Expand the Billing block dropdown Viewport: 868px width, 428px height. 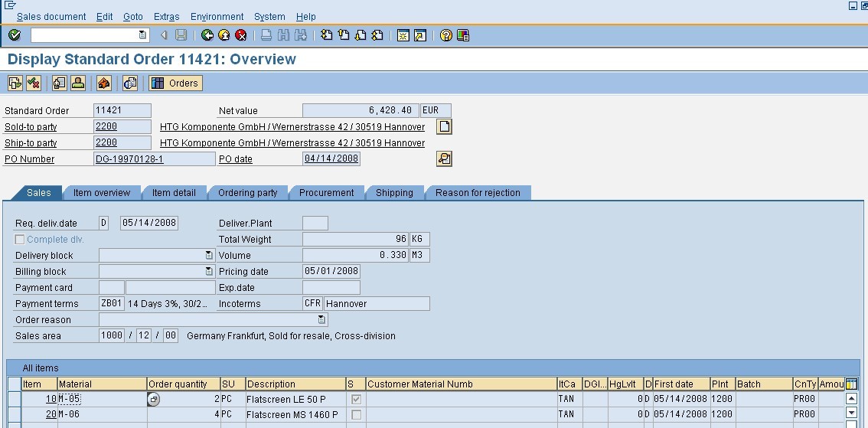pos(209,272)
